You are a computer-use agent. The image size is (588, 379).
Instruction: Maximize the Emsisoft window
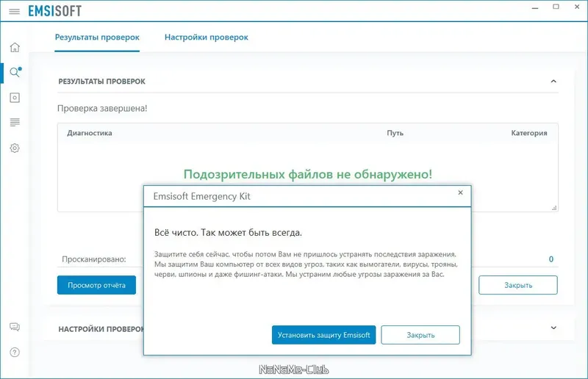pos(556,7)
